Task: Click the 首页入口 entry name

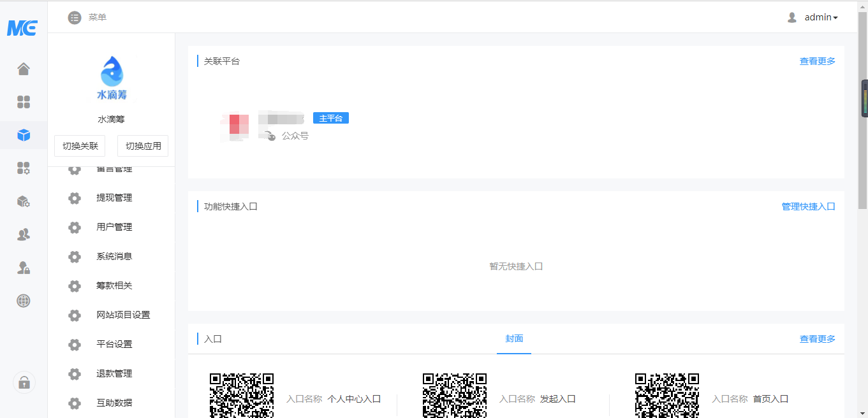Action: coord(770,399)
